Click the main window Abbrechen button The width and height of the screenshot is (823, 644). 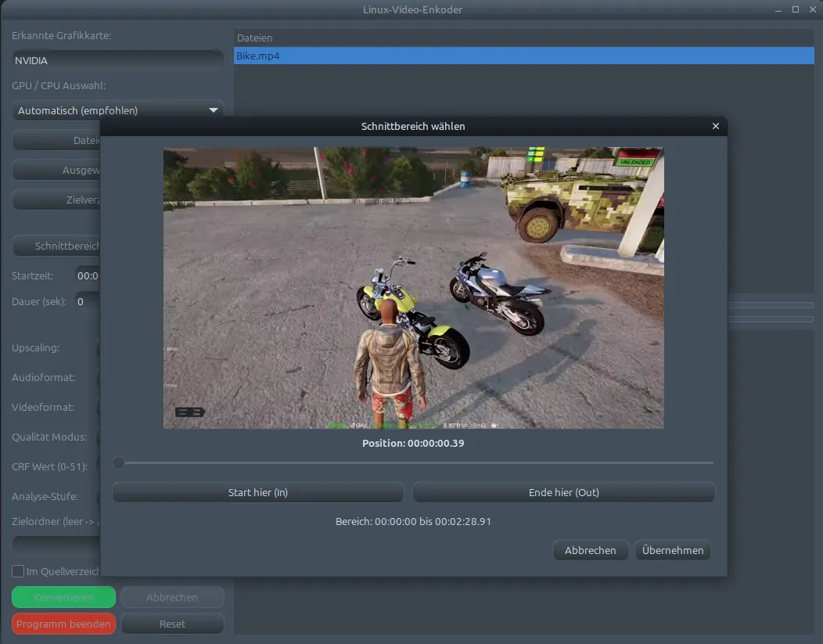pos(172,597)
